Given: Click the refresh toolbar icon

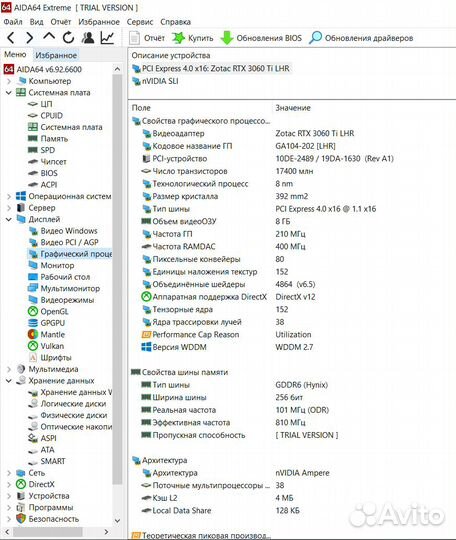Looking at the screenshot, I should (69, 38).
